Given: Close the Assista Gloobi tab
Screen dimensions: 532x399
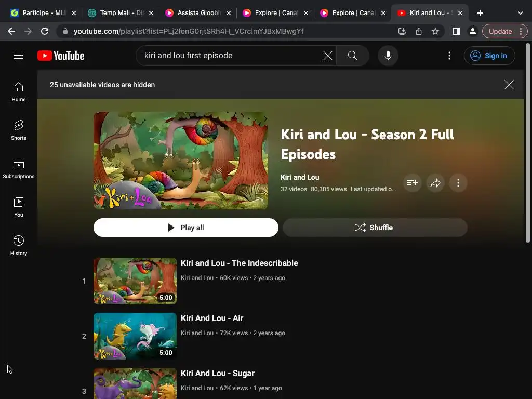Looking at the screenshot, I should pos(229,13).
